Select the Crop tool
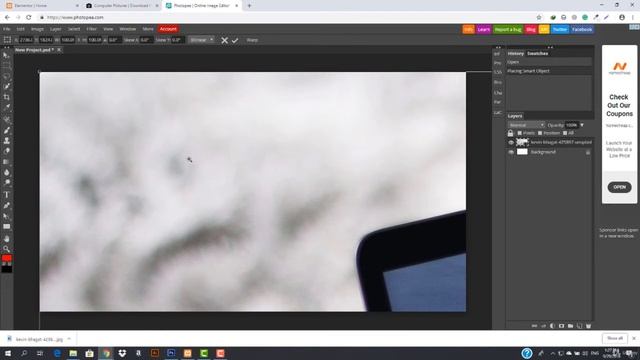The height and width of the screenshot is (360, 640). [x=6, y=97]
